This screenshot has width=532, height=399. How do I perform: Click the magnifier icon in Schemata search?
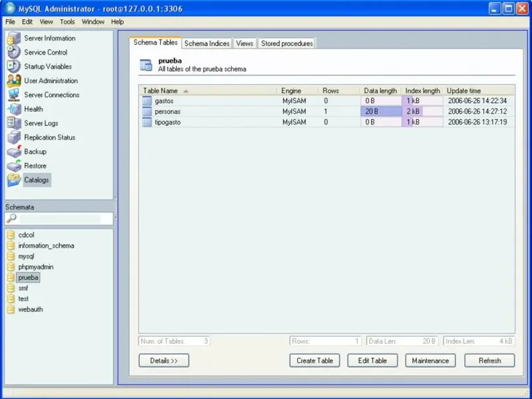pyautogui.click(x=11, y=218)
